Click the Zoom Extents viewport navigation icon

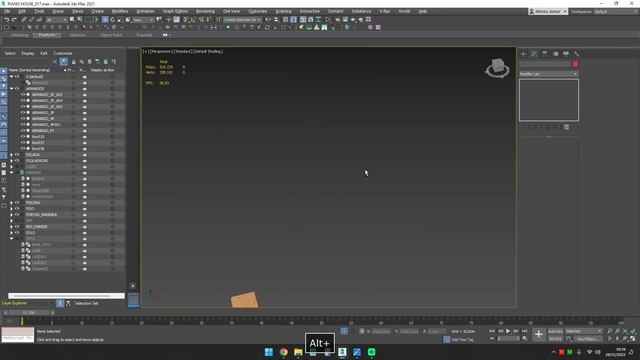point(625,331)
